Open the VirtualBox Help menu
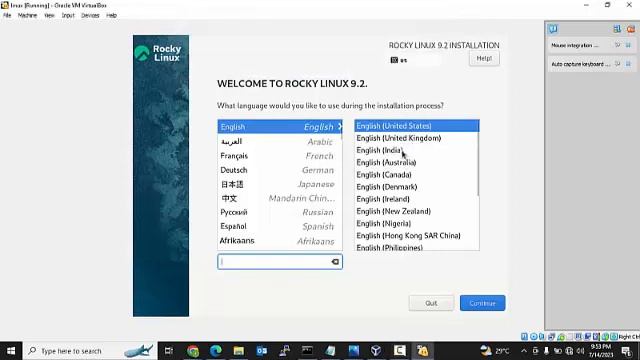This screenshot has width=640, height=360. [x=111, y=15]
